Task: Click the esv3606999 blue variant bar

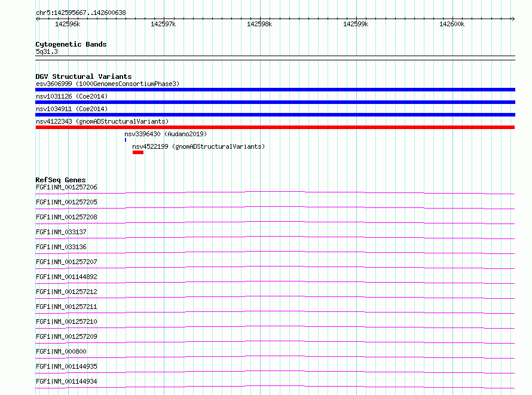Action: pos(275,90)
